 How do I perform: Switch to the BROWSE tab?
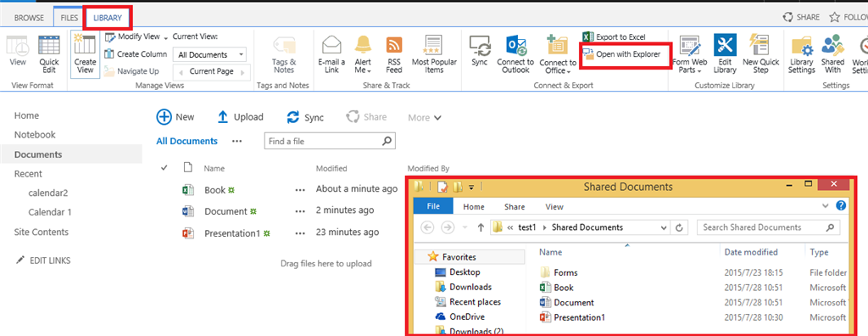click(x=30, y=19)
